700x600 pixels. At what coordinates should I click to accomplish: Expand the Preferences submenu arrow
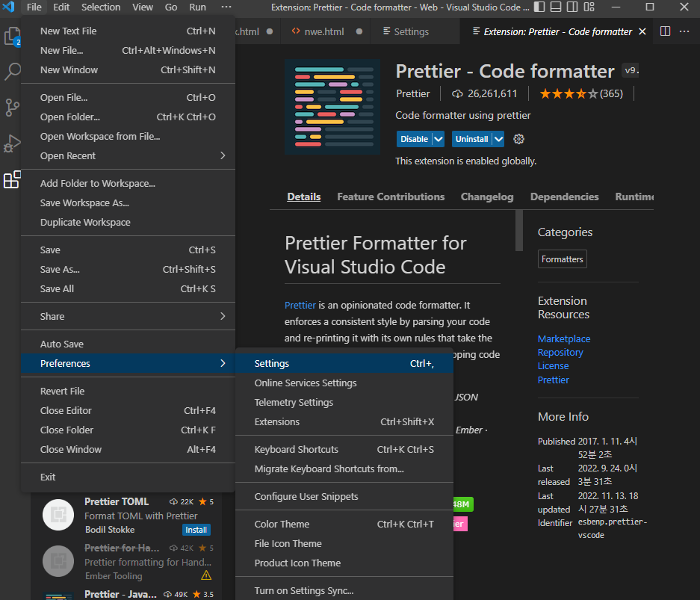(223, 363)
